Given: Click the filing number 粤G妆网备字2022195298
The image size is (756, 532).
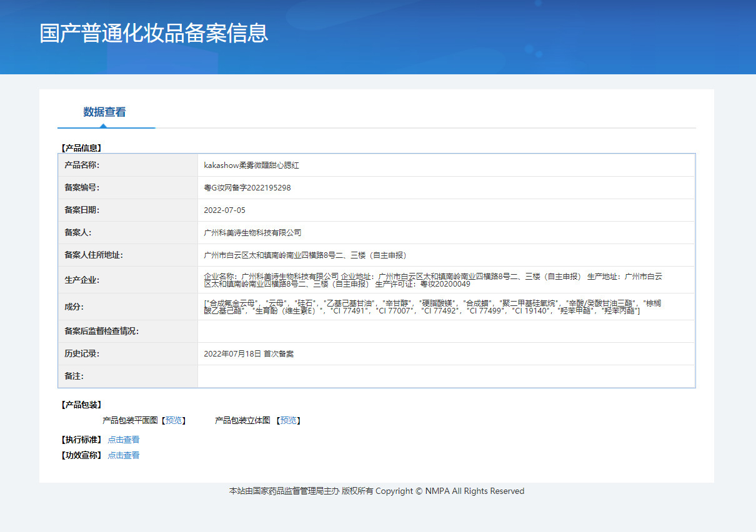Looking at the screenshot, I should pyautogui.click(x=247, y=188).
